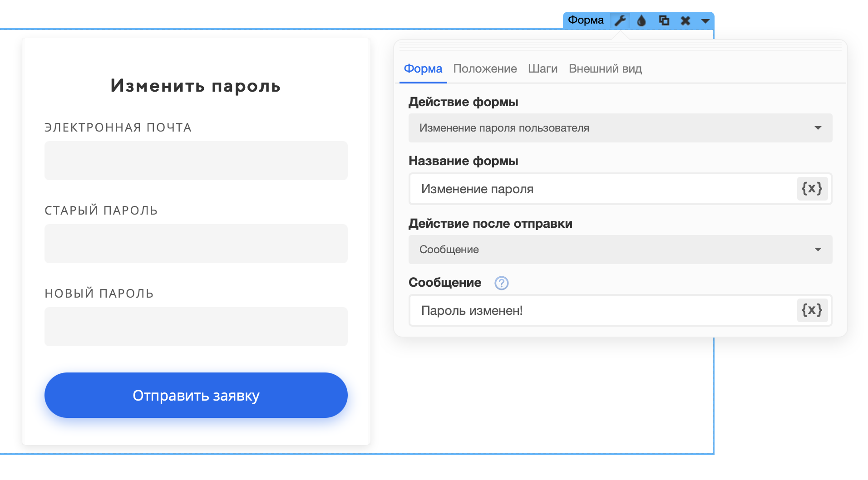This screenshot has width=868, height=480.
Task: Open form settings via wrench icon
Action: pyautogui.click(x=620, y=20)
